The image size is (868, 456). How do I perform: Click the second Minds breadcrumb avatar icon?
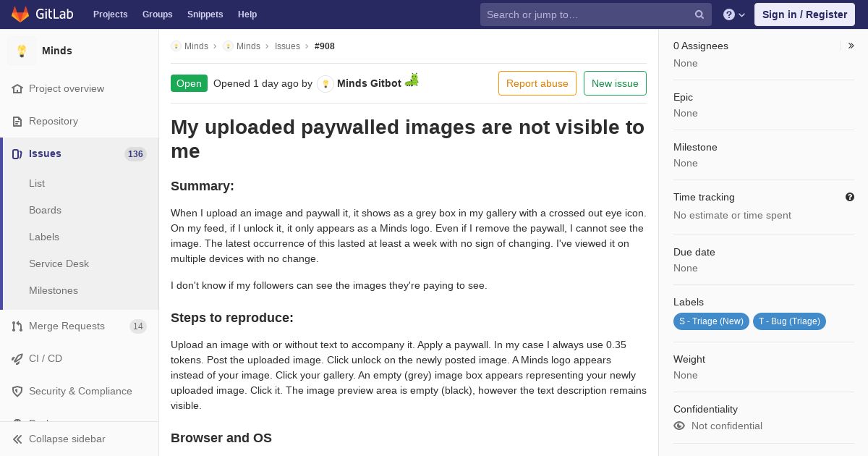228,46
